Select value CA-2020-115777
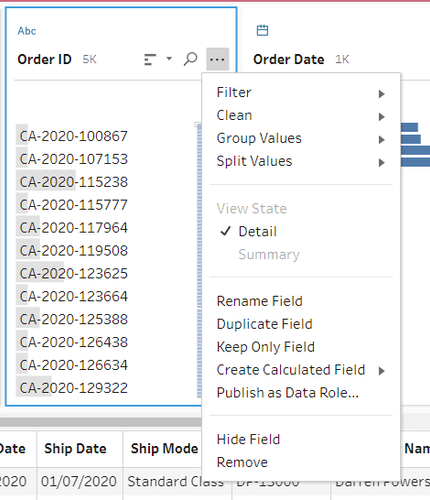The image size is (430, 500). tap(73, 205)
